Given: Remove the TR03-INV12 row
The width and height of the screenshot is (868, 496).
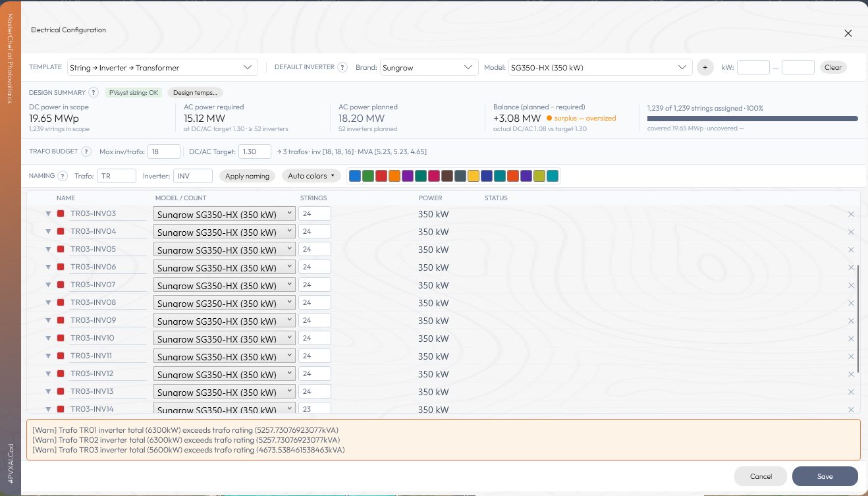Looking at the screenshot, I should [851, 374].
